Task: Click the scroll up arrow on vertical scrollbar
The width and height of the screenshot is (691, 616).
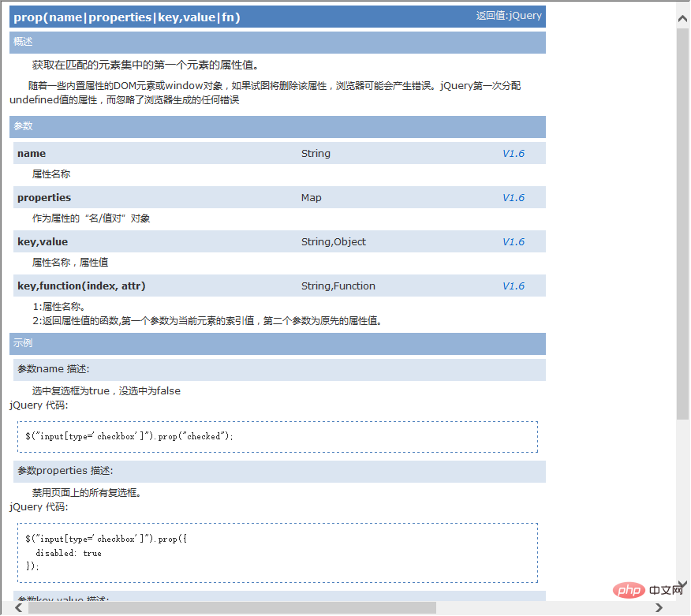Action: coord(682,18)
